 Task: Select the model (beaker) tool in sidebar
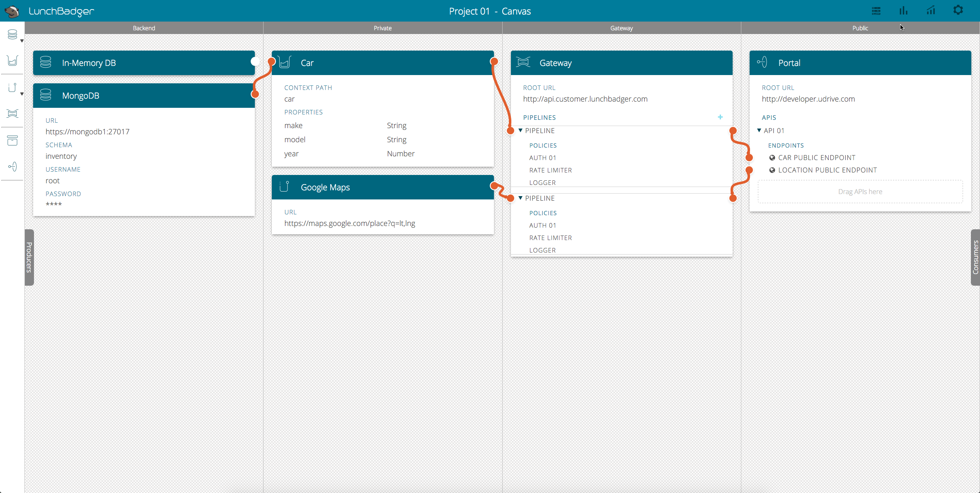12,61
